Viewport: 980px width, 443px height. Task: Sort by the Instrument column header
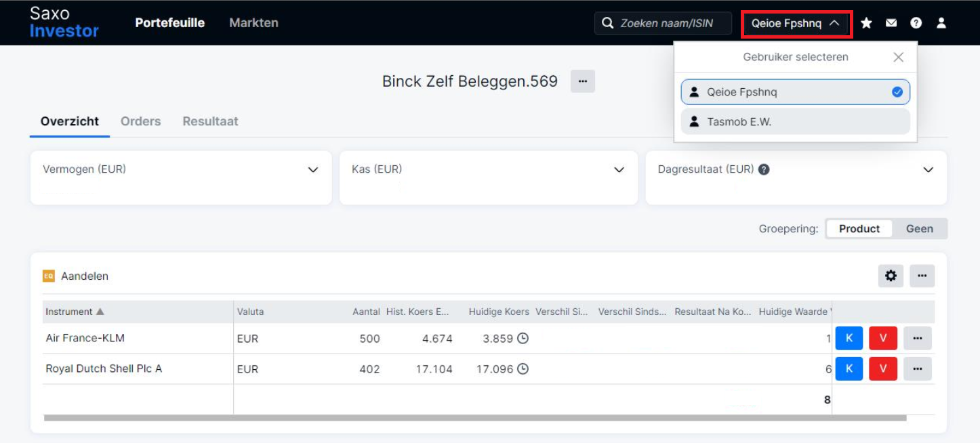pyautogui.click(x=75, y=312)
